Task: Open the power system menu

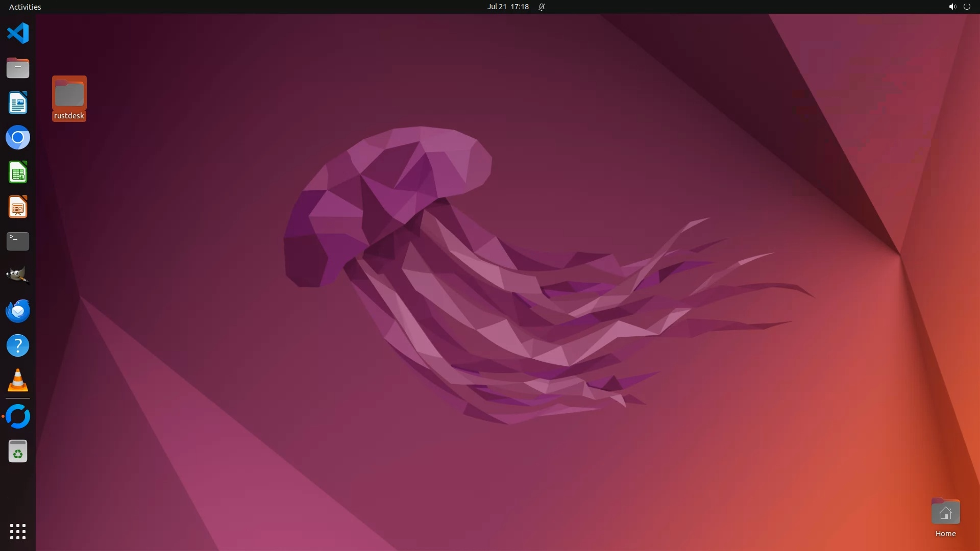Action: pos(967,7)
